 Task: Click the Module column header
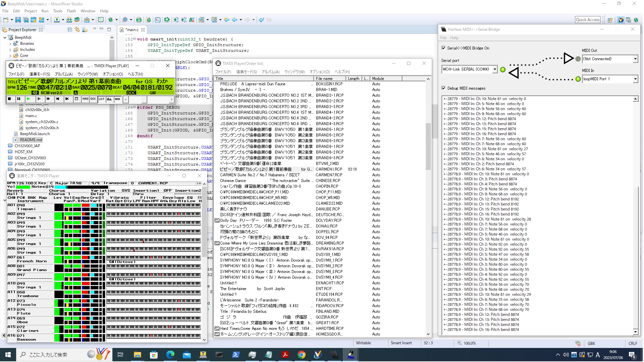pos(386,79)
